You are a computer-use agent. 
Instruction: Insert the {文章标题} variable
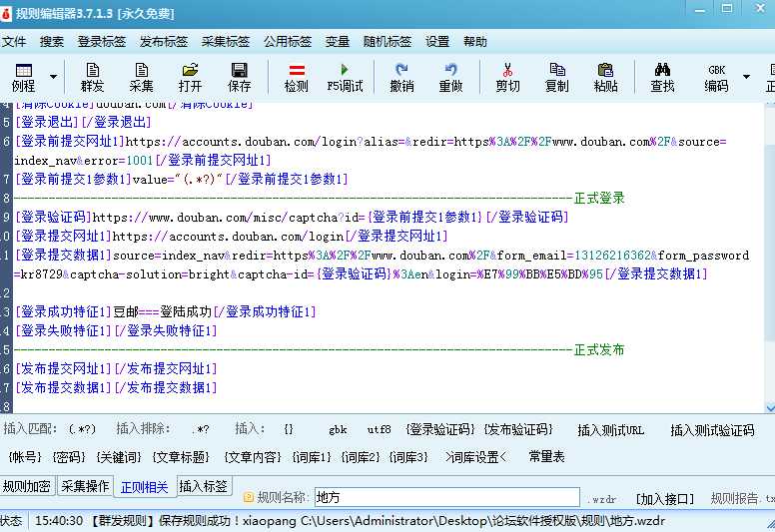(x=181, y=457)
